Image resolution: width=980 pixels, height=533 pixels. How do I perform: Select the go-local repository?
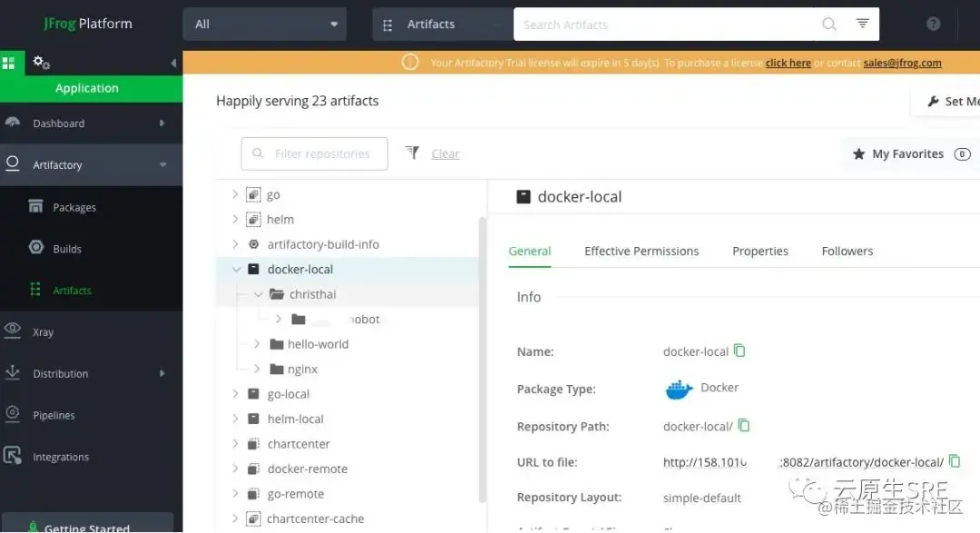289,394
